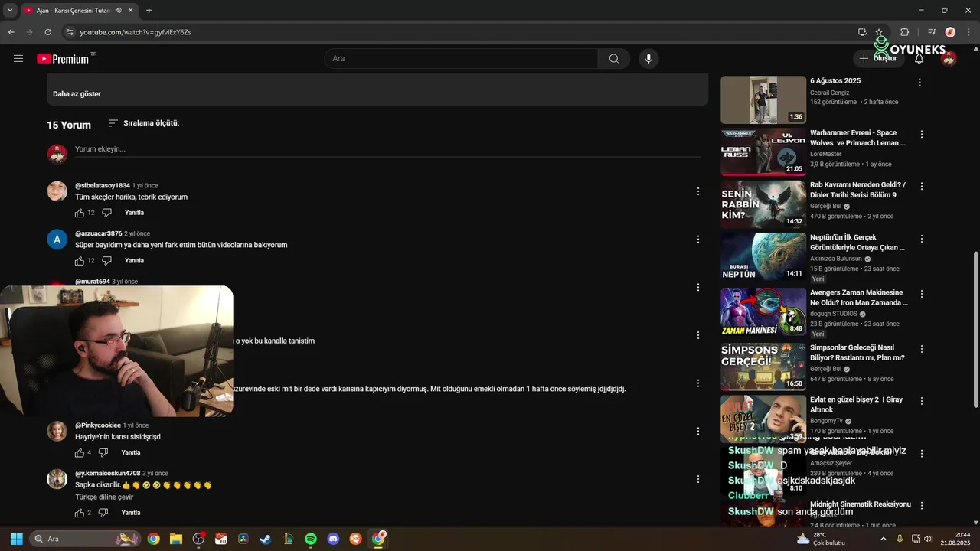This screenshot has width=980, height=551.
Task: Open the Windows Start menu
Action: 16,539
